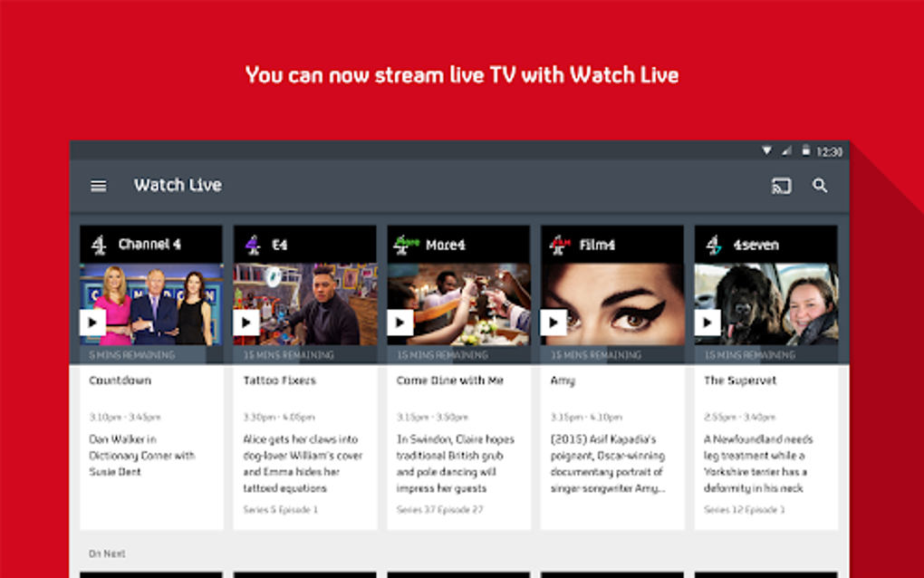
Task: Tap the battery icon in status bar
Action: (805, 150)
